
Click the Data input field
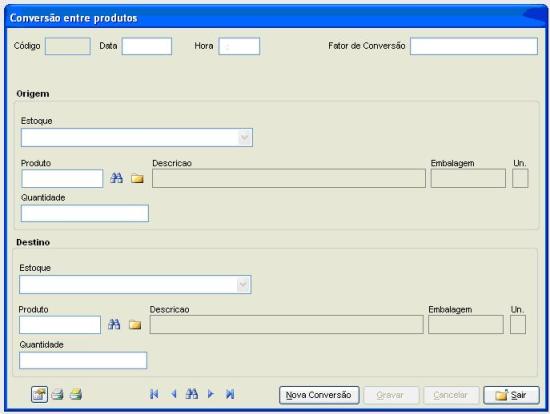[x=147, y=46]
